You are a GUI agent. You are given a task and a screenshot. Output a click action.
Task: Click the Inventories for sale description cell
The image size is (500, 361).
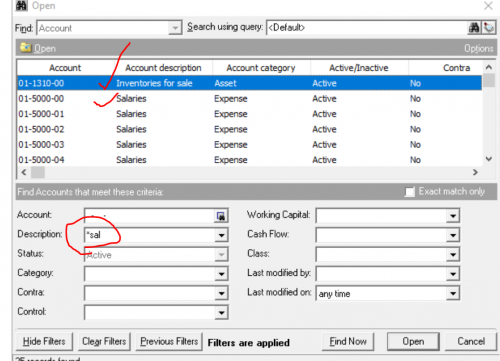[x=154, y=83]
